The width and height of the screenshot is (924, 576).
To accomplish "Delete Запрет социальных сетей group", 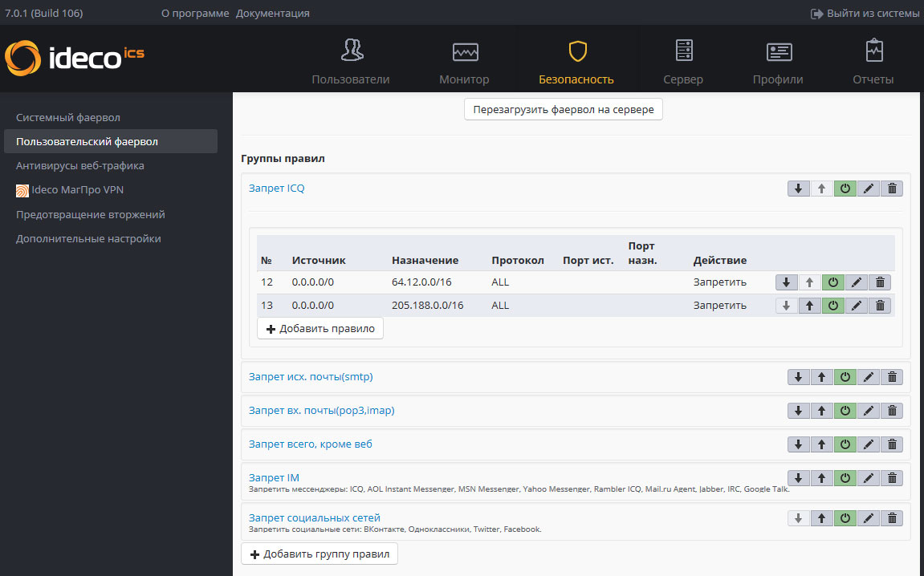I will 892,518.
